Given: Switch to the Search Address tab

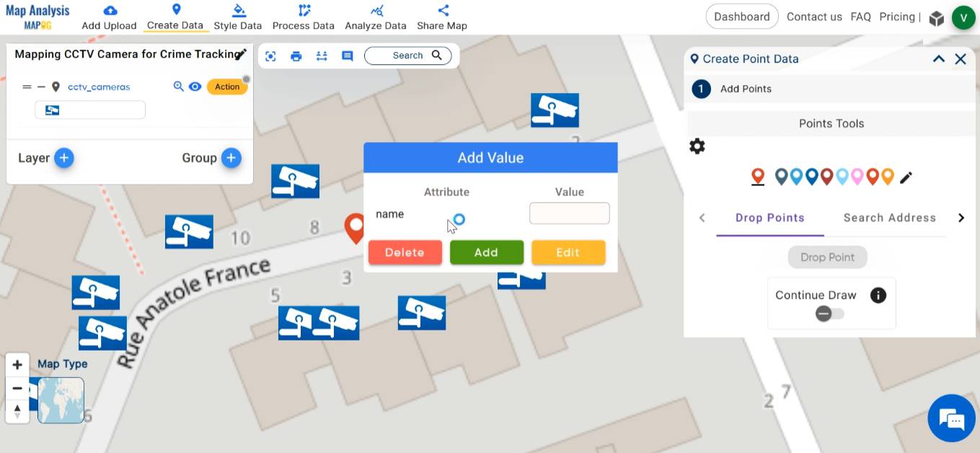Looking at the screenshot, I should (x=890, y=218).
